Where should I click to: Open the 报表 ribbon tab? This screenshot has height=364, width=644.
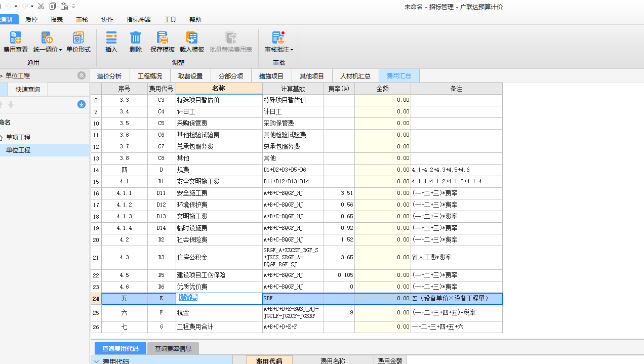[x=57, y=19]
